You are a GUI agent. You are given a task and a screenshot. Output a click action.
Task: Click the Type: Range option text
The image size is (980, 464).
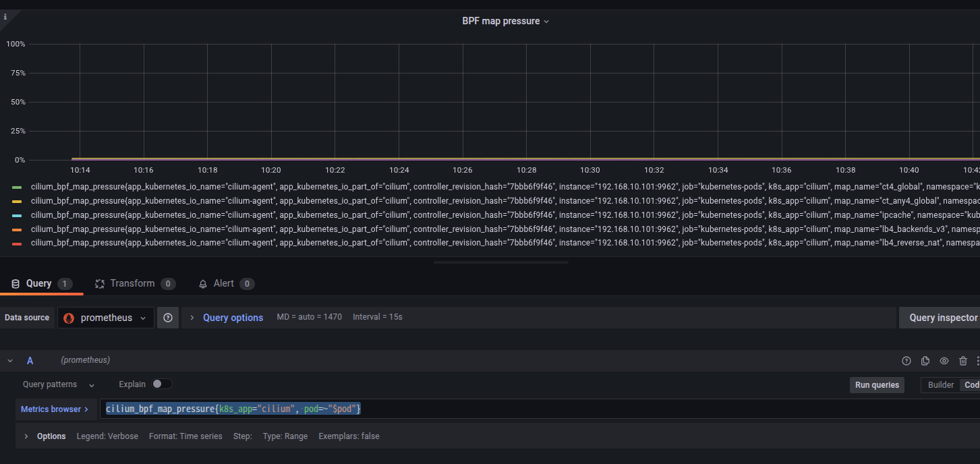click(x=285, y=436)
